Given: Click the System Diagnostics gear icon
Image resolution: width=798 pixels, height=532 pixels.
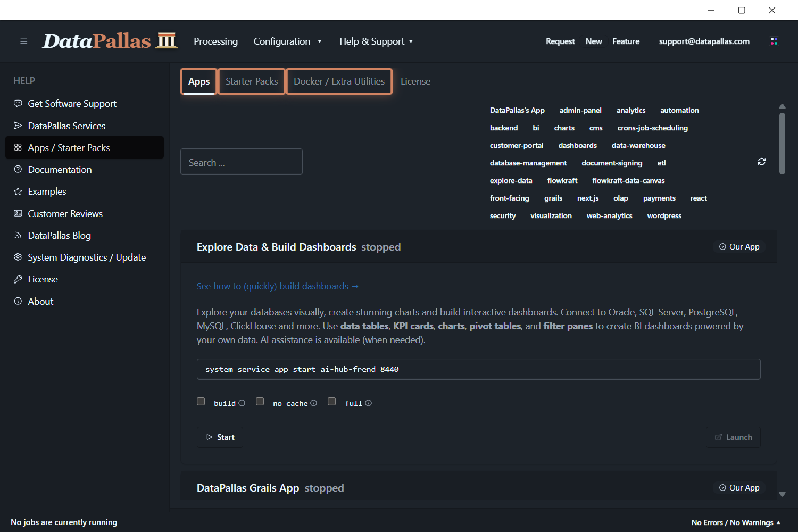Looking at the screenshot, I should (18, 257).
